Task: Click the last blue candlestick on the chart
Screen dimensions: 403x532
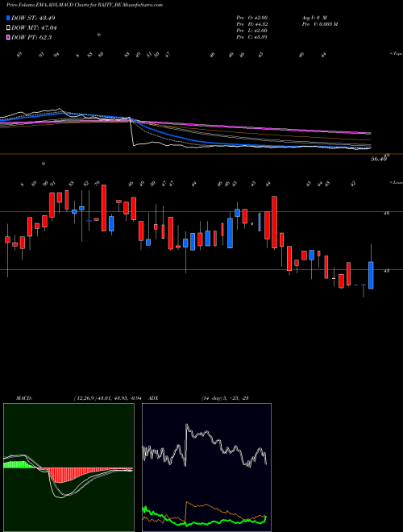Action: coord(371,275)
